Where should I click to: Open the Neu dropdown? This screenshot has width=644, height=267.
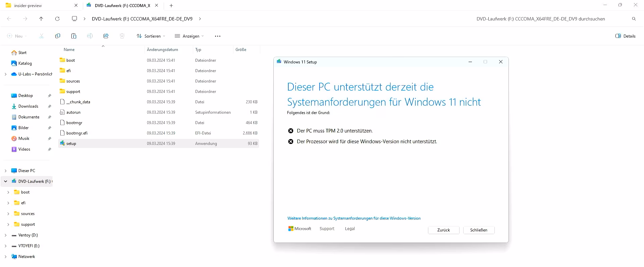coord(17,36)
